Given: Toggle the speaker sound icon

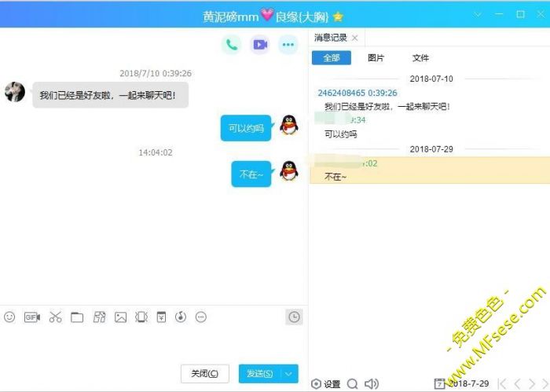Looking at the screenshot, I should (x=372, y=384).
